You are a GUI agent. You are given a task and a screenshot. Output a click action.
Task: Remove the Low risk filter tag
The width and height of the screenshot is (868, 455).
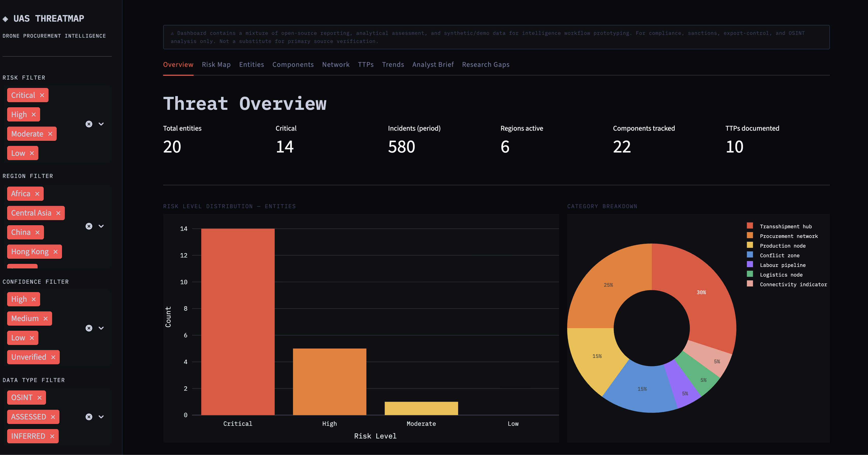[x=32, y=153]
